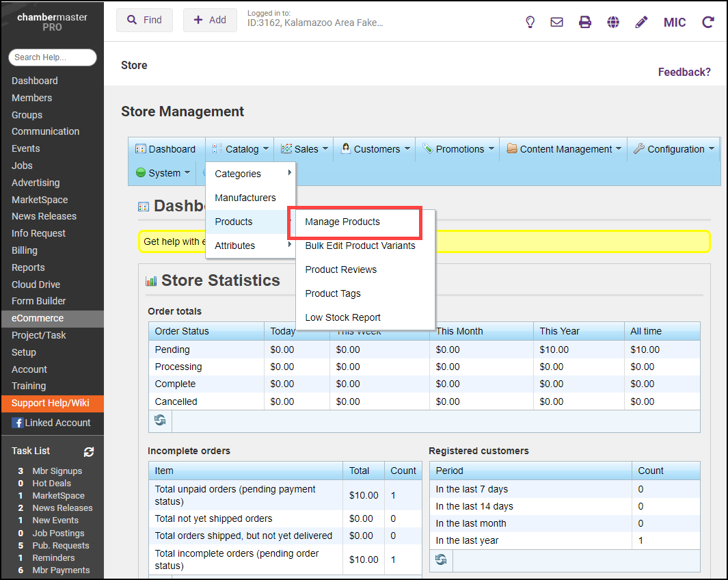This screenshot has height=580, width=728.
Task: Click the Search Help input field
Action: click(x=53, y=57)
